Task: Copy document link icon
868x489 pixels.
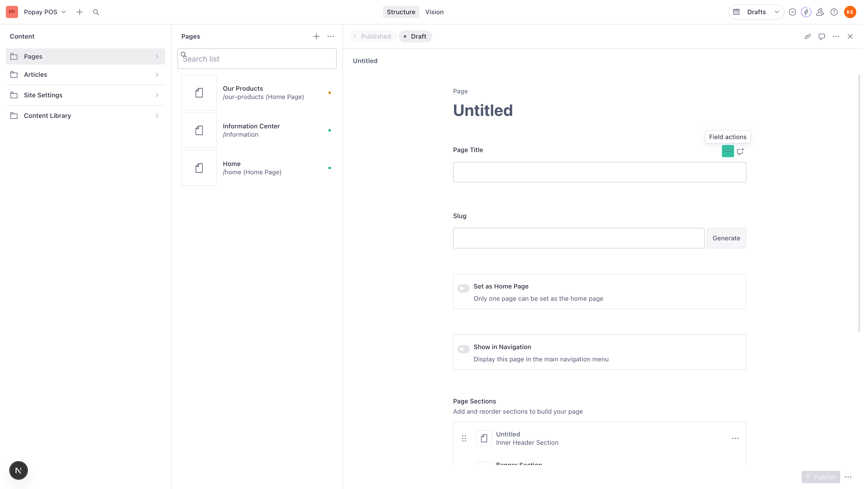Action: click(x=808, y=36)
